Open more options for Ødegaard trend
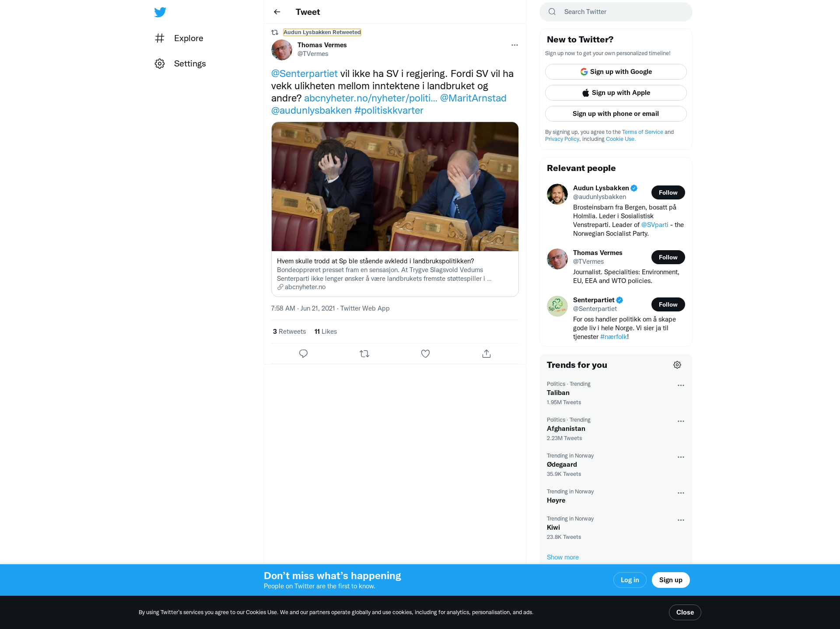 681,457
